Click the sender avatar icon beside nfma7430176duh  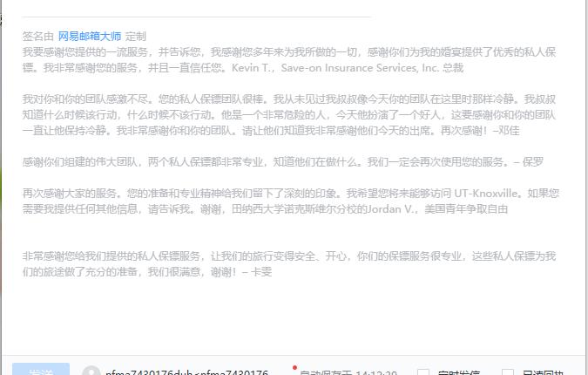coord(91,371)
